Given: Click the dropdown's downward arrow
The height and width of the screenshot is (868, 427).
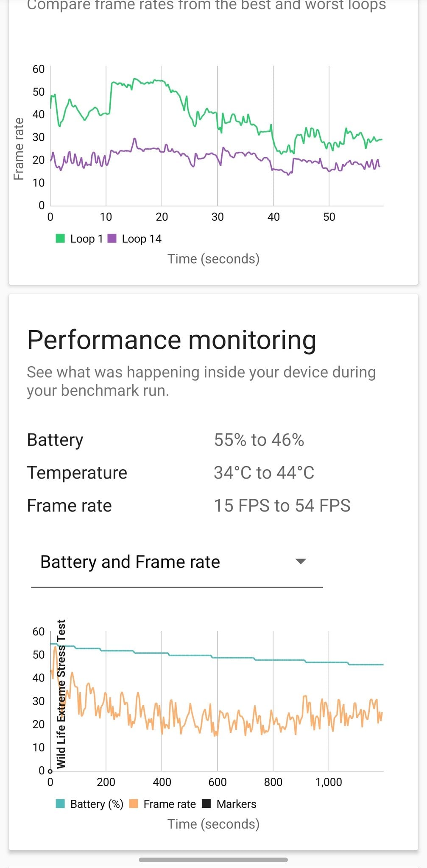Looking at the screenshot, I should tap(301, 561).
